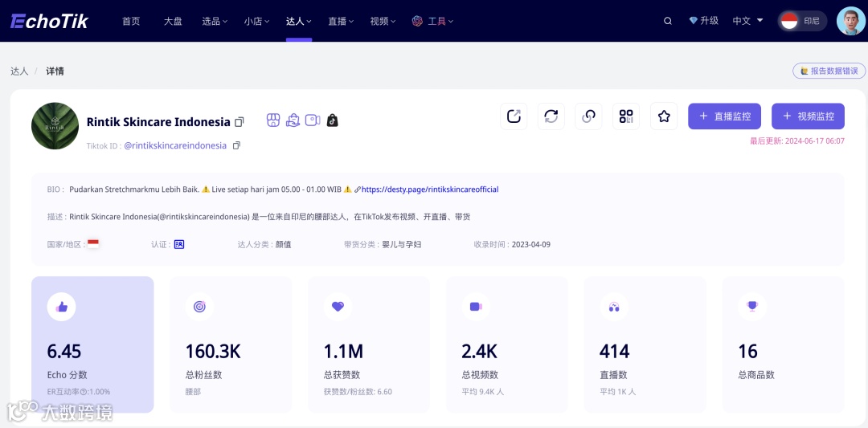Image resolution: width=868 pixels, height=428 pixels.
Task: Refresh data with the sync icon
Action: point(551,116)
